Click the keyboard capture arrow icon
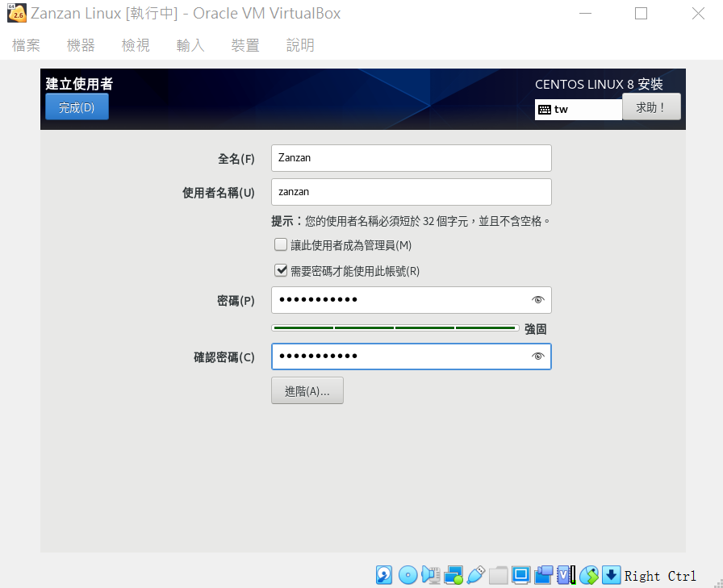The image size is (723, 588). [612, 575]
